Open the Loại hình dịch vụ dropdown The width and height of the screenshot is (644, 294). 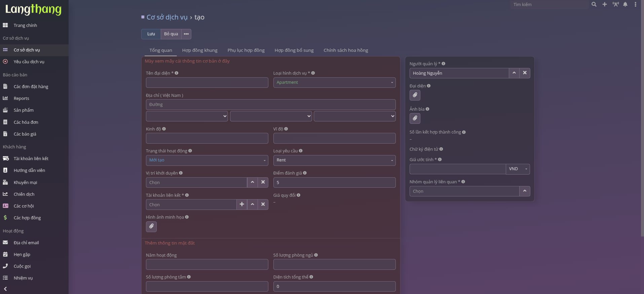334,82
